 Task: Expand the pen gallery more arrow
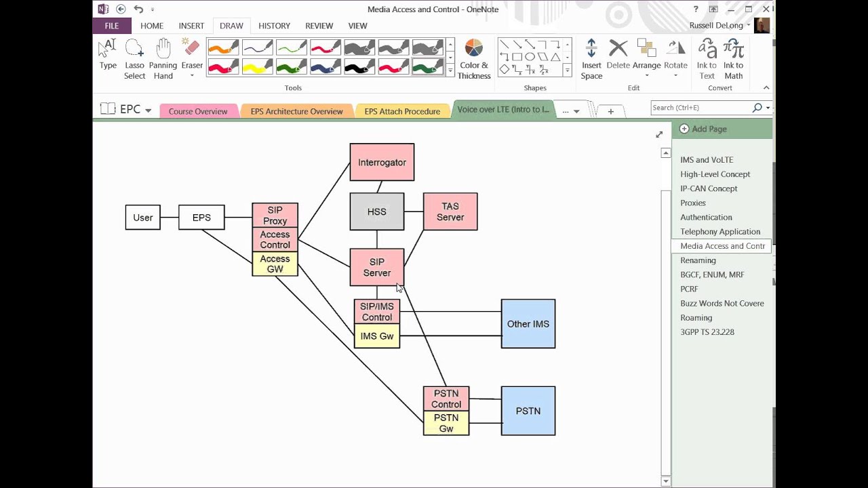click(450, 70)
